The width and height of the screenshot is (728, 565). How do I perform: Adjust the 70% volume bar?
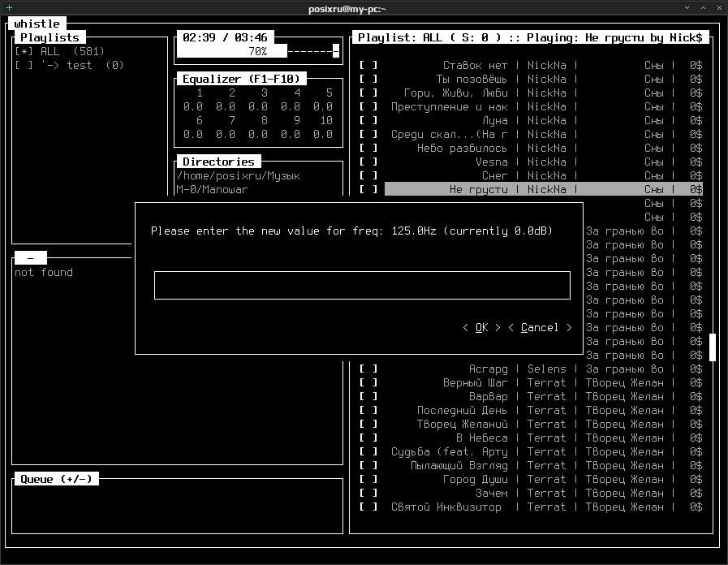point(258,51)
